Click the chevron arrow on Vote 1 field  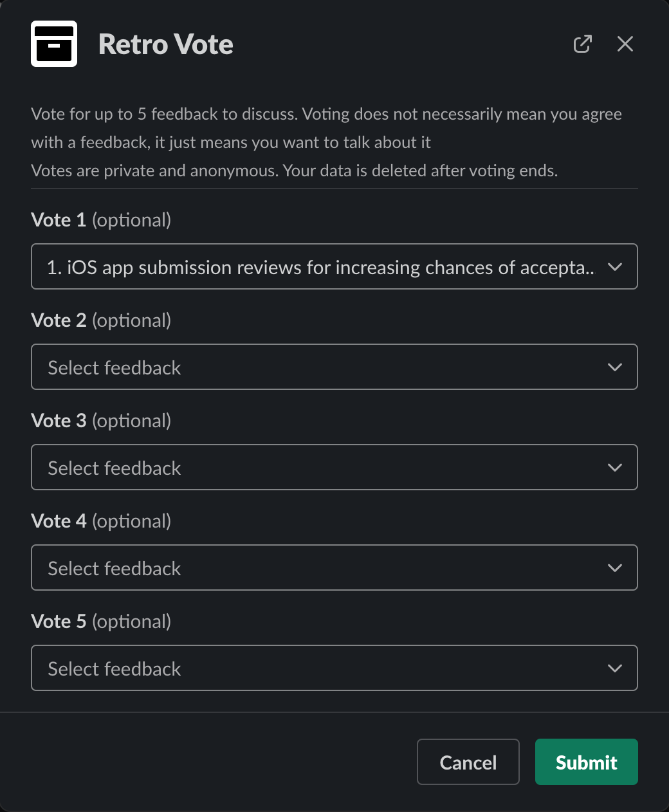614,266
